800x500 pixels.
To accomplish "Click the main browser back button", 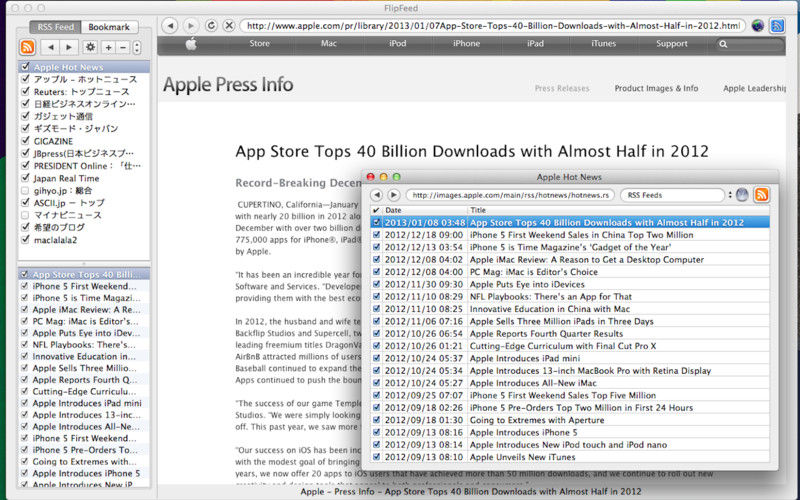I will pyautogui.click(x=170, y=26).
